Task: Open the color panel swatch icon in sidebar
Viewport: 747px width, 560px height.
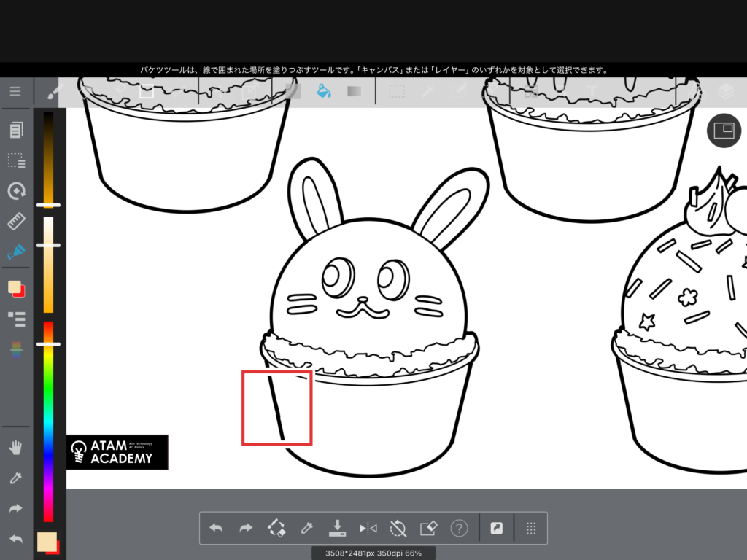Action: coord(16,289)
